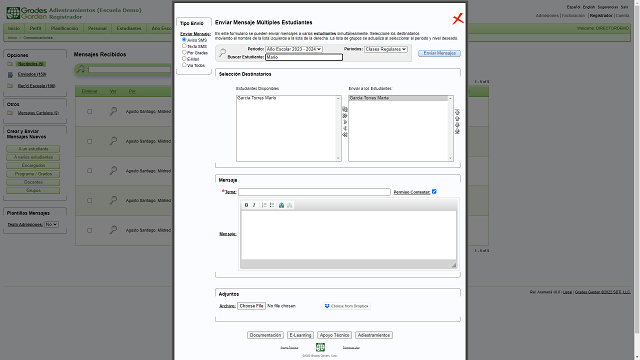Click the Choose File button

[251, 306]
